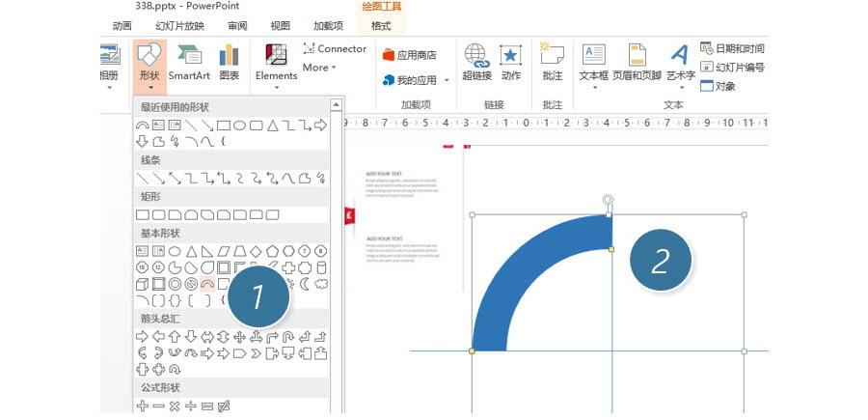Open the 应用商店 (Store) add-in

(410, 55)
